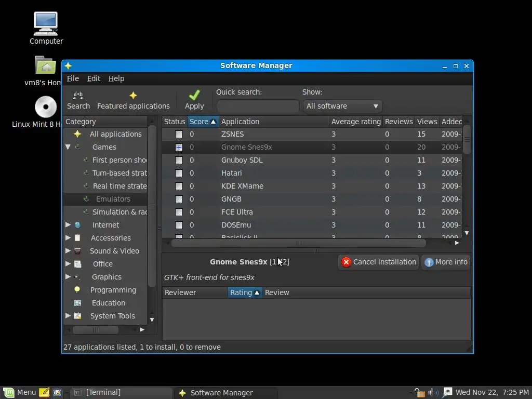Click the vertical scrollbar of application list
Image resolution: width=532 pixels, height=399 pixels.
[x=467, y=139]
